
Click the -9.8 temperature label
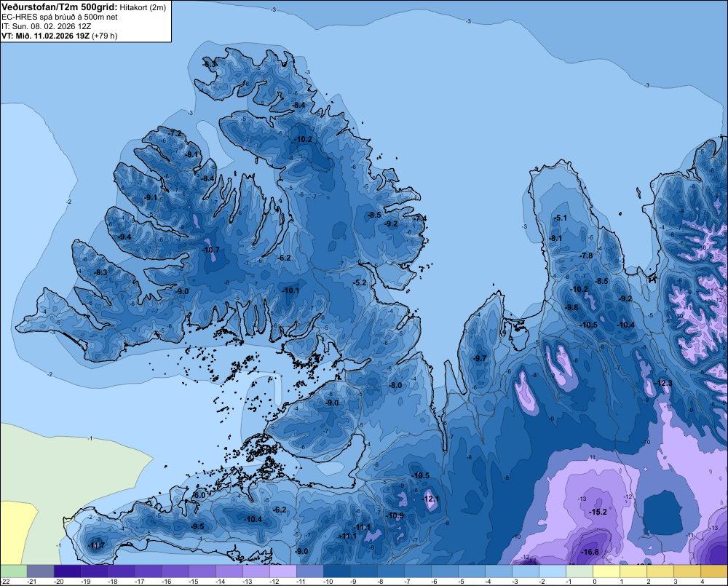(x=571, y=307)
